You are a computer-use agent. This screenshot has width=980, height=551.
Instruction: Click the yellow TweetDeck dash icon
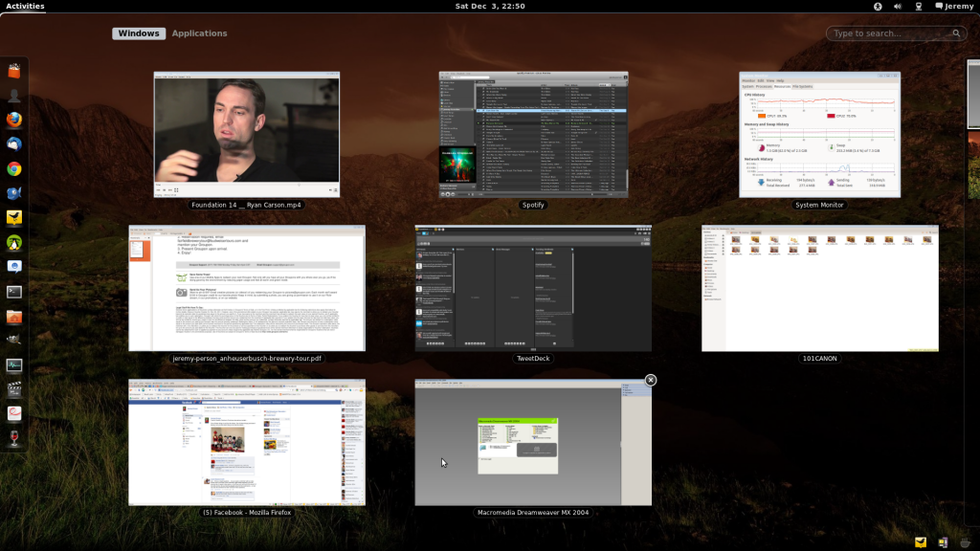[x=14, y=218]
